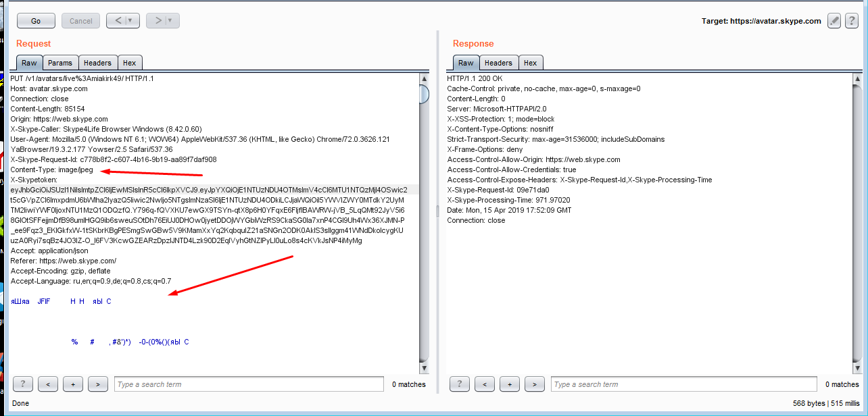Edit the target host with the pencil icon
This screenshot has height=416, width=868.
(x=834, y=21)
